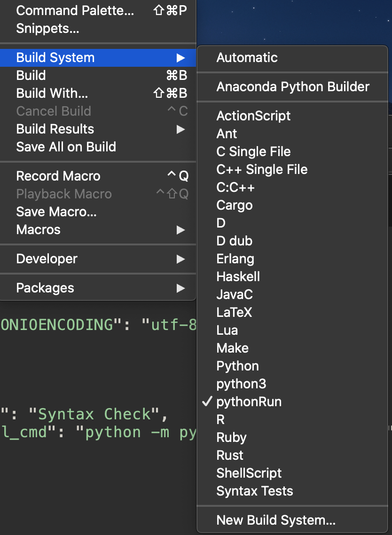Open the Packages submenu
Viewport: 392px width, 535px height.
click(45, 288)
